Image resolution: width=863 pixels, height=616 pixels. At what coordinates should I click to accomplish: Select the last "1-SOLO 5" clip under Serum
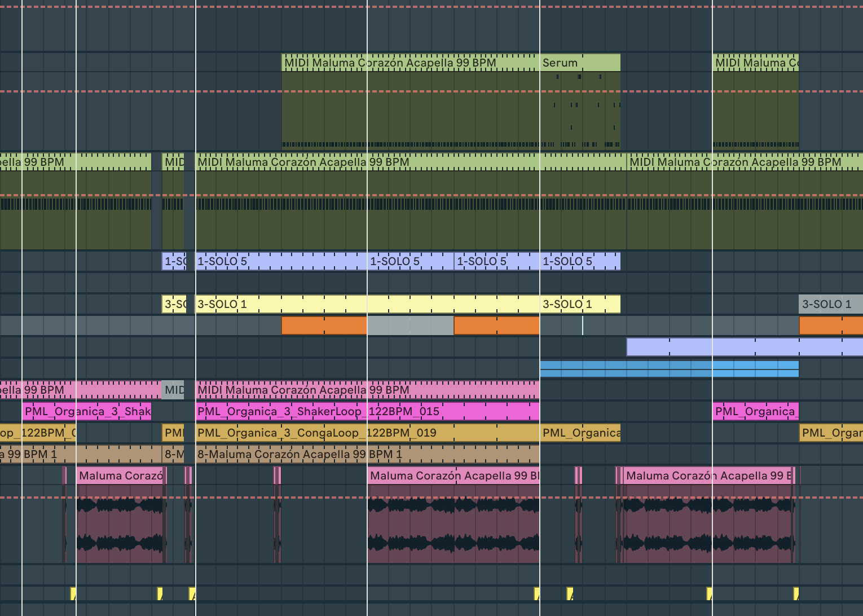click(x=580, y=261)
